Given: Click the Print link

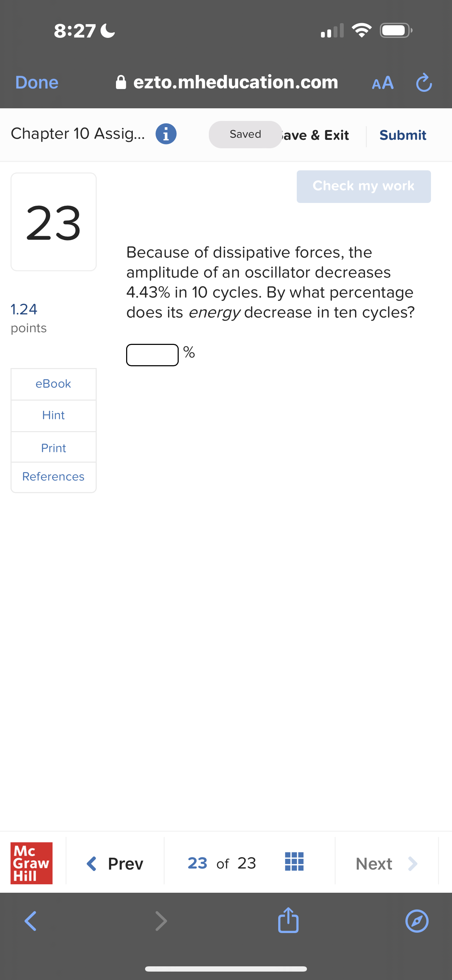Looking at the screenshot, I should click(x=53, y=448).
